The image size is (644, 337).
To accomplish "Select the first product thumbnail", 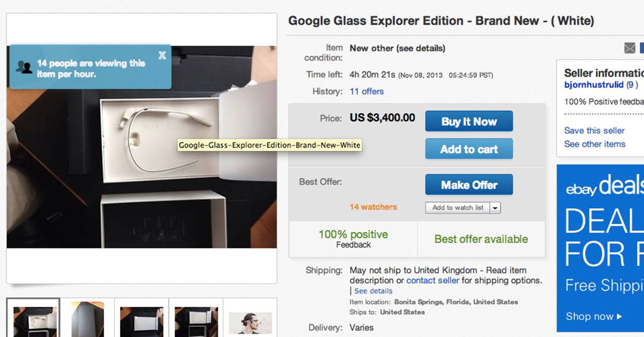I will coord(34,319).
